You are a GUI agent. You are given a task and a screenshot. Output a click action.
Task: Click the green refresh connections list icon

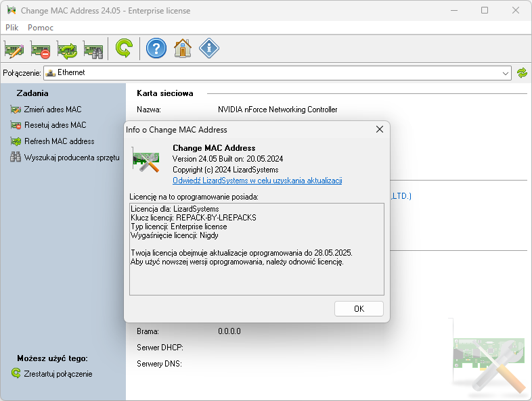(522, 73)
